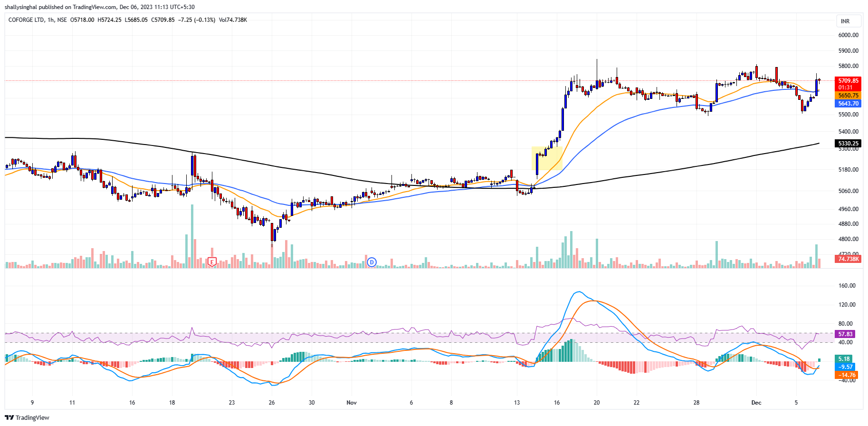The width and height of the screenshot is (868, 426).
Task: Click the open value O5718.00 in legend
Action: [82, 20]
